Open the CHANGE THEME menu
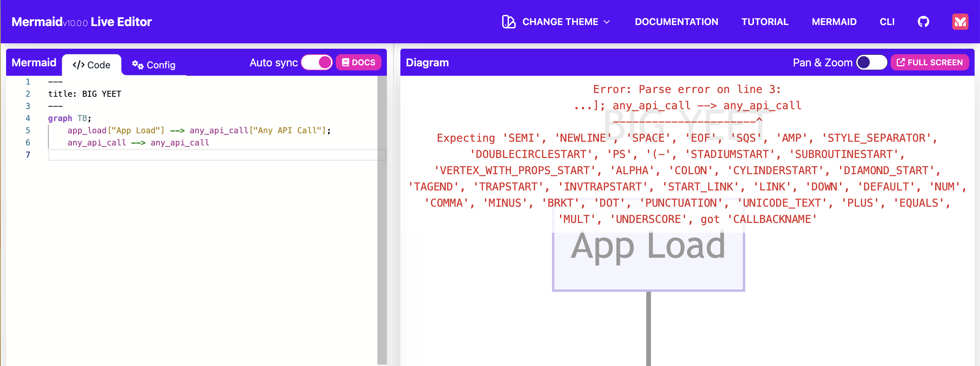The width and height of the screenshot is (980, 366). (560, 22)
